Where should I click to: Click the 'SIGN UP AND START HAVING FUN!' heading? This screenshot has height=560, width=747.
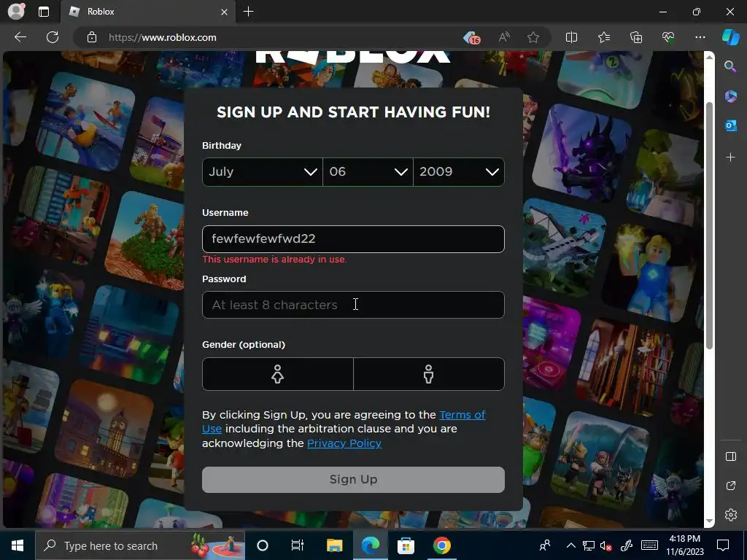353,112
